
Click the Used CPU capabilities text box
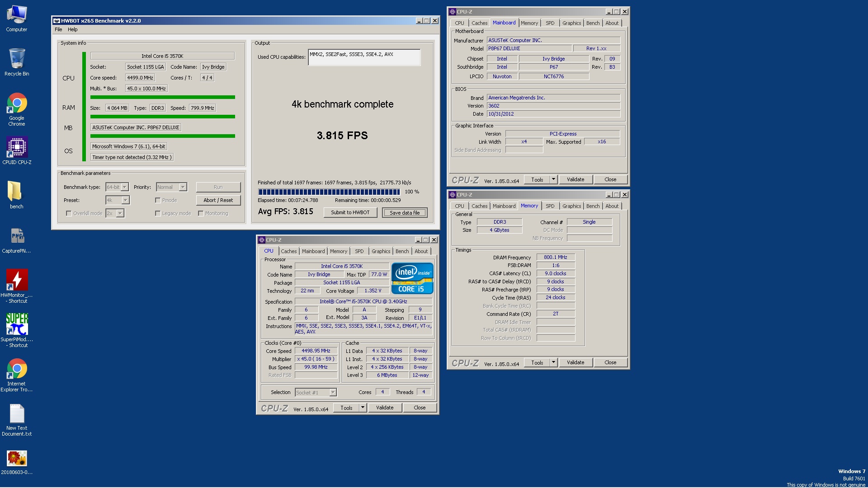(x=364, y=57)
